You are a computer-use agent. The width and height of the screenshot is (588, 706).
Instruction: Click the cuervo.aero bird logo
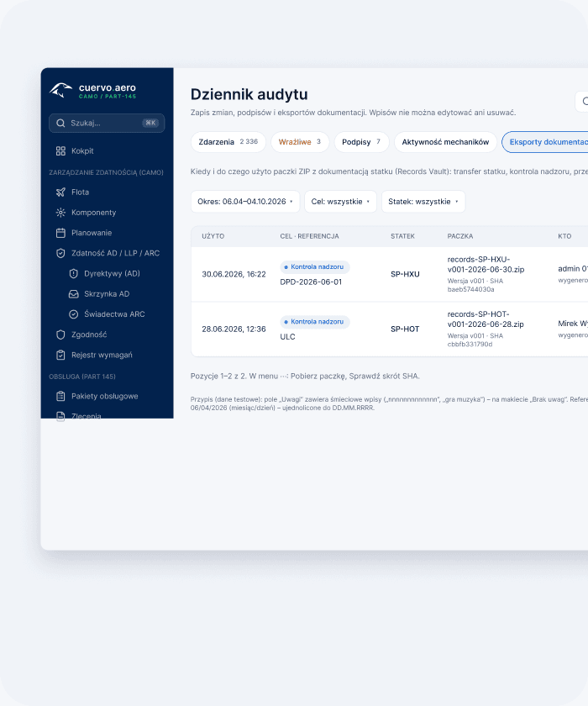(60, 90)
